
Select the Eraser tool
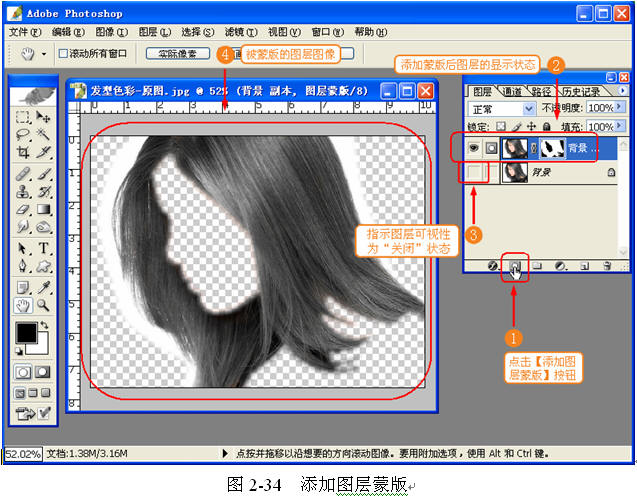(x=22, y=209)
